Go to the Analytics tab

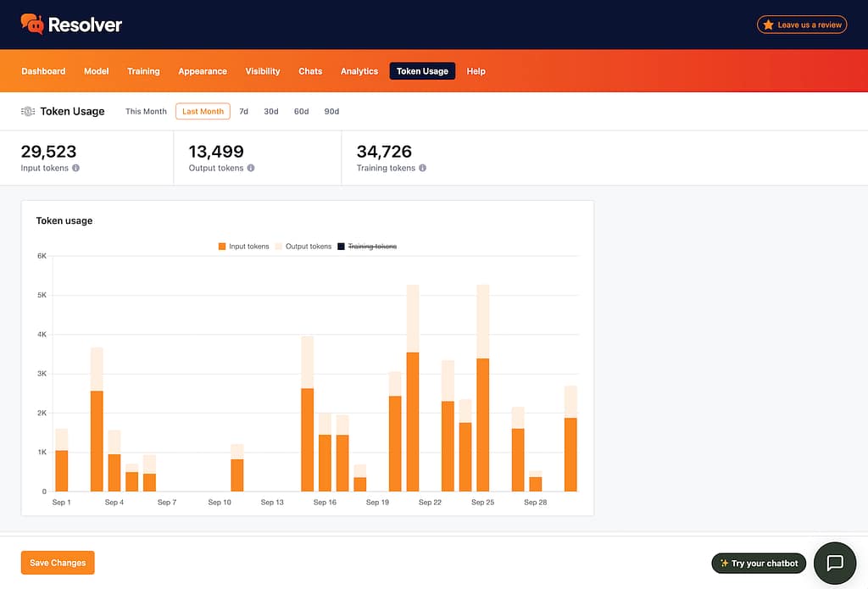click(359, 71)
